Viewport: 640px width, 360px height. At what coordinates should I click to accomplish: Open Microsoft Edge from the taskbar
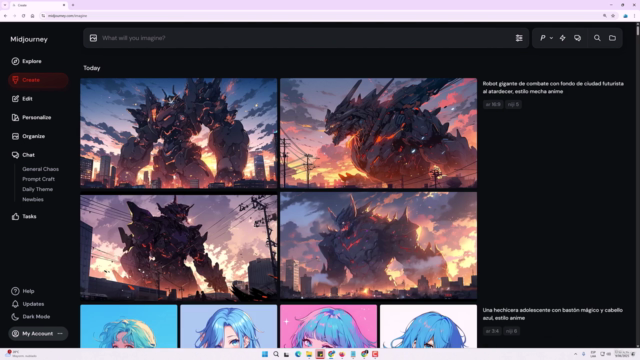tap(298, 354)
